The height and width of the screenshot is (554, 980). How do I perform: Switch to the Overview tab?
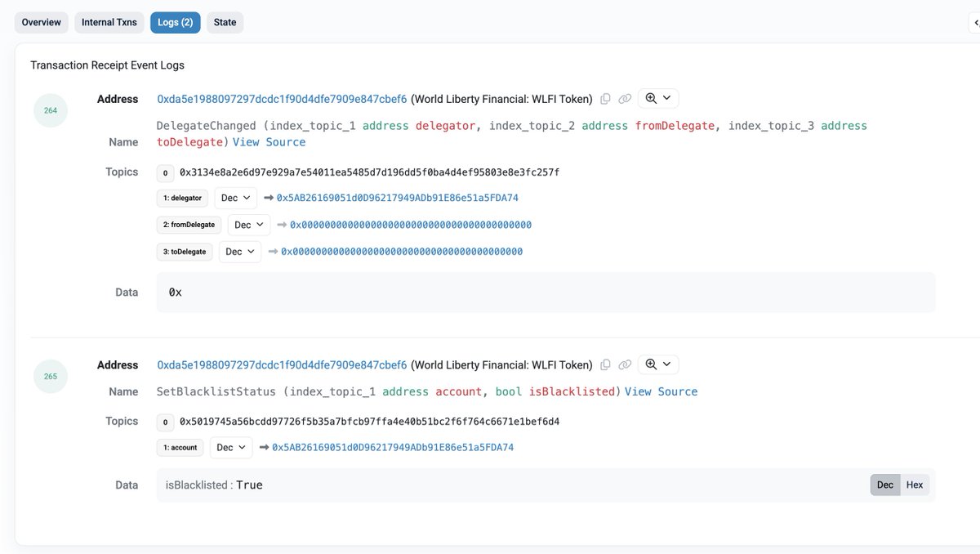[42, 22]
